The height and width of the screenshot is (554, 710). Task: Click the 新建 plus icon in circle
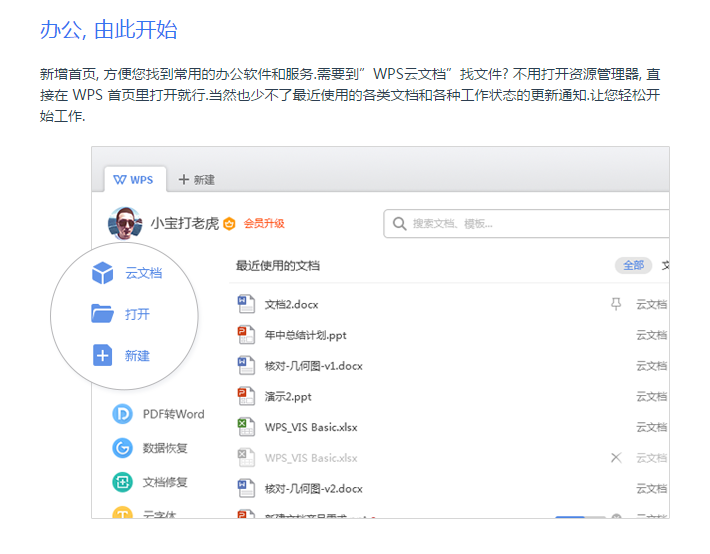pos(102,355)
